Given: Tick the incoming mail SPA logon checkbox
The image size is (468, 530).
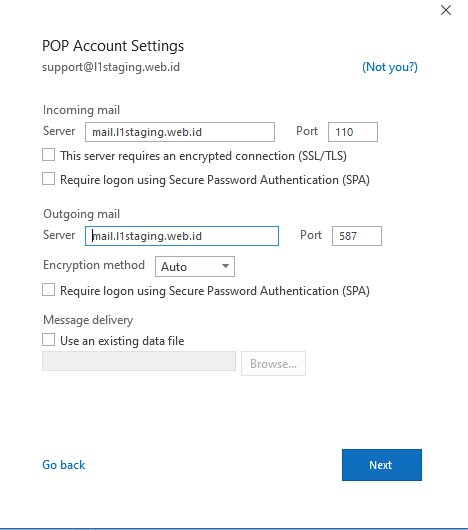Looking at the screenshot, I should [x=49, y=179].
